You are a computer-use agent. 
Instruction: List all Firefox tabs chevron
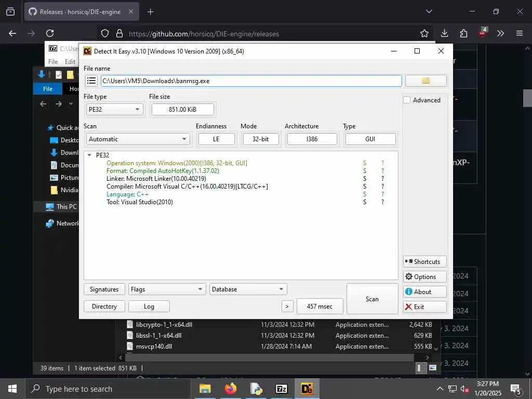pos(429,11)
